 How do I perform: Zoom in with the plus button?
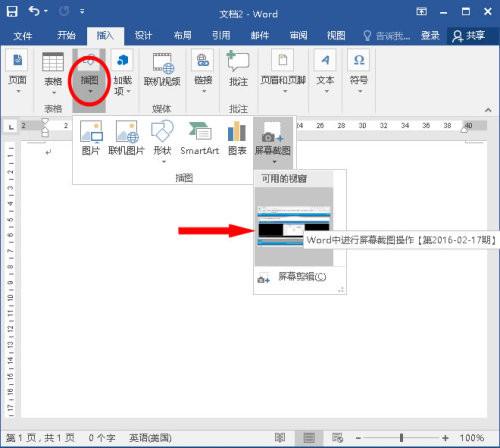tap(445, 438)
